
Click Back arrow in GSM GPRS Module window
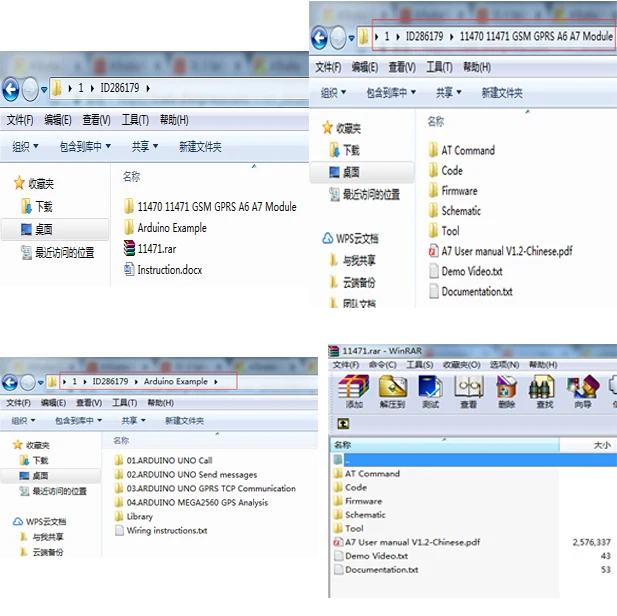320,38
